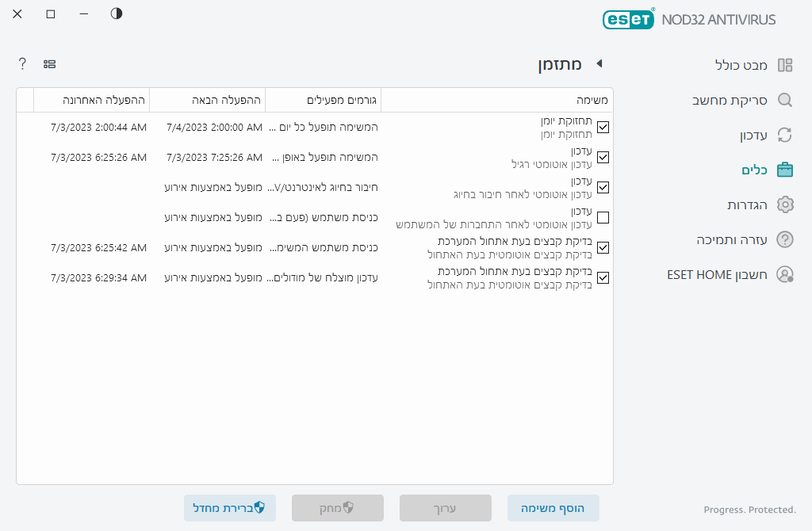The image size is (812, 531).
Task: Click the עדכון update refresh icon
Action: (785, 135)
